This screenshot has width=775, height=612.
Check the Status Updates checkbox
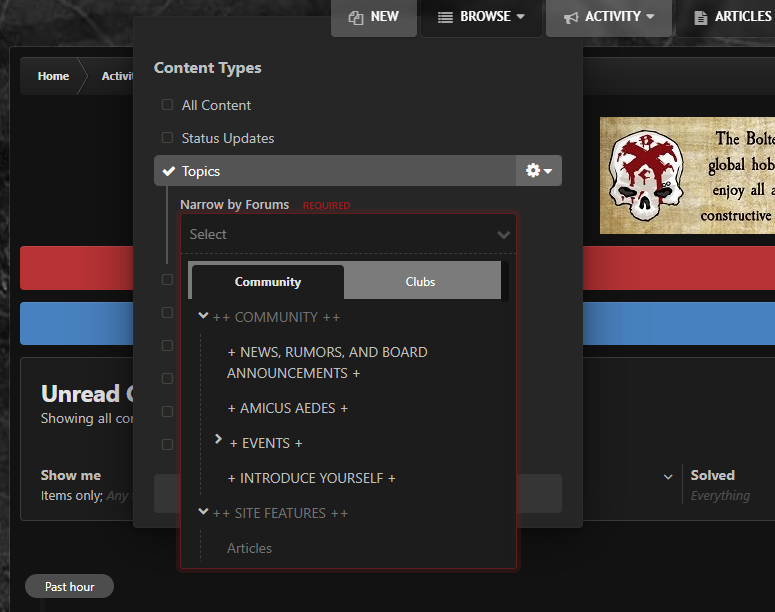tap(168, 137)
